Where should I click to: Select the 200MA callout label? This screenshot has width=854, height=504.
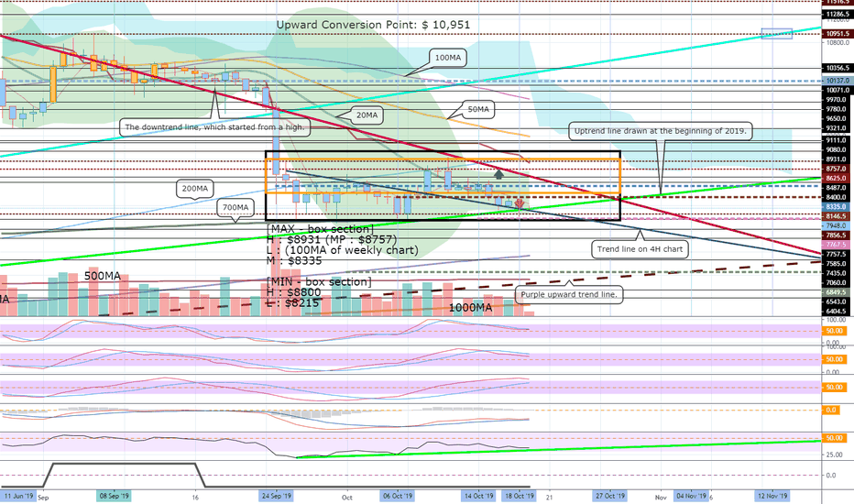pos(194,189)
